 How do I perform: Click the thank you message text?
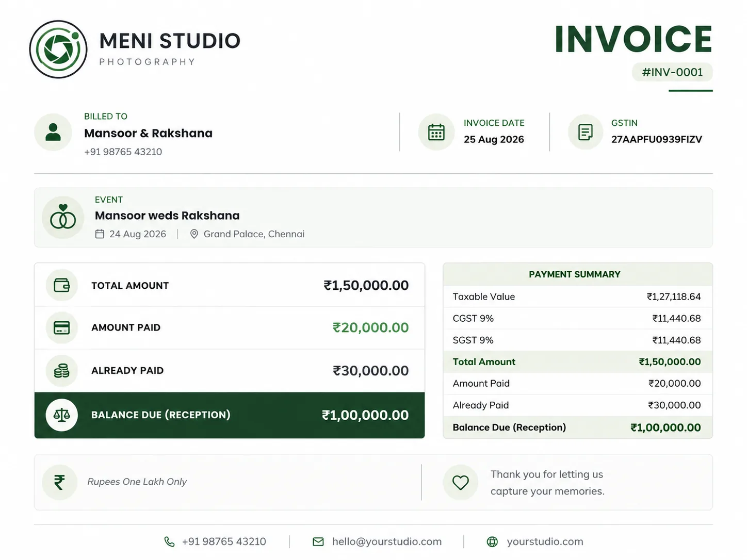click(547, 483)
